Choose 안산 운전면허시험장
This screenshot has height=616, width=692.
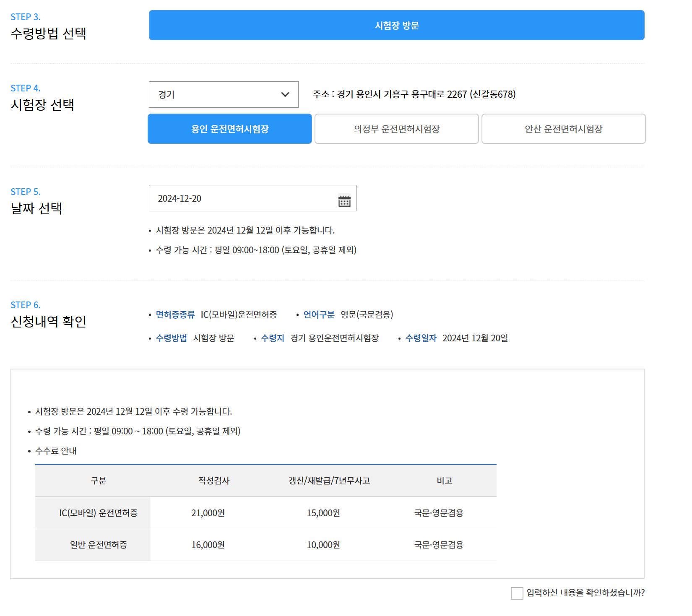click(564, 129)
